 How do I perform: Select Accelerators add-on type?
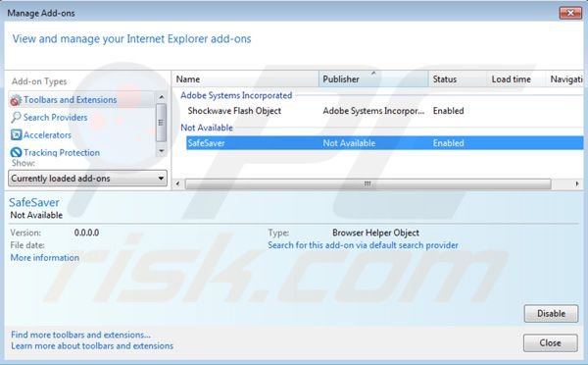pos(47,134)
